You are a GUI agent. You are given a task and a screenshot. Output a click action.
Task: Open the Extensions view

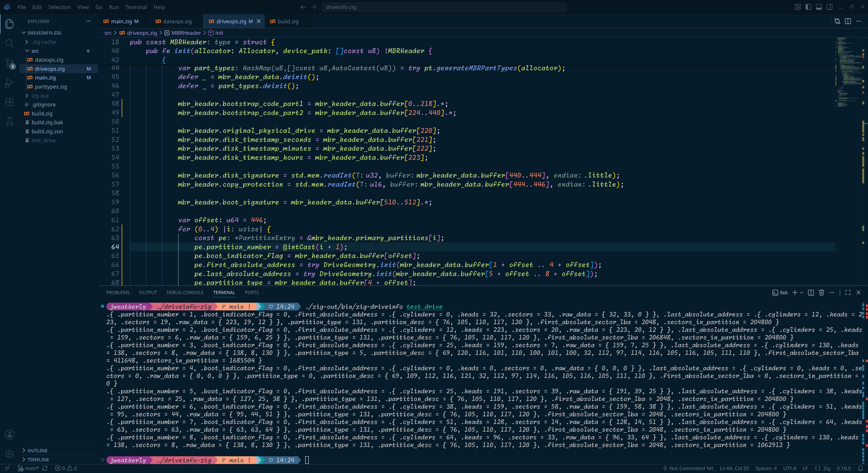(9, 103)
